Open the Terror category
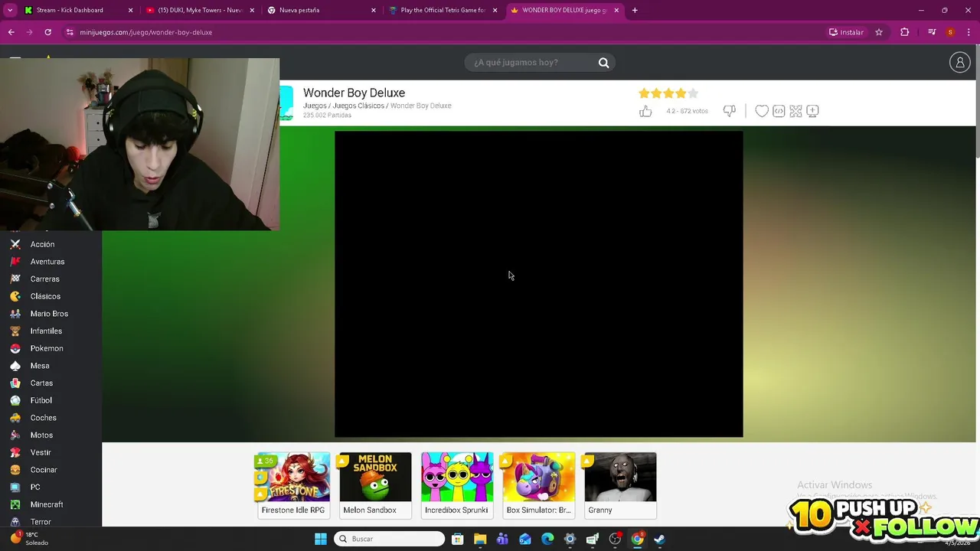Image resolution: width=980 pixels, height=551 pixels. (x=41, y=522)
